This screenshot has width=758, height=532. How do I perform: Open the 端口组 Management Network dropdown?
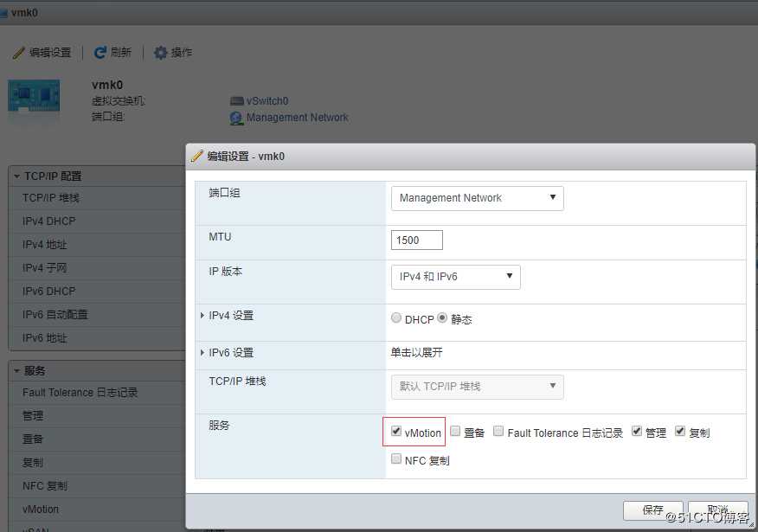pos(477,198)
